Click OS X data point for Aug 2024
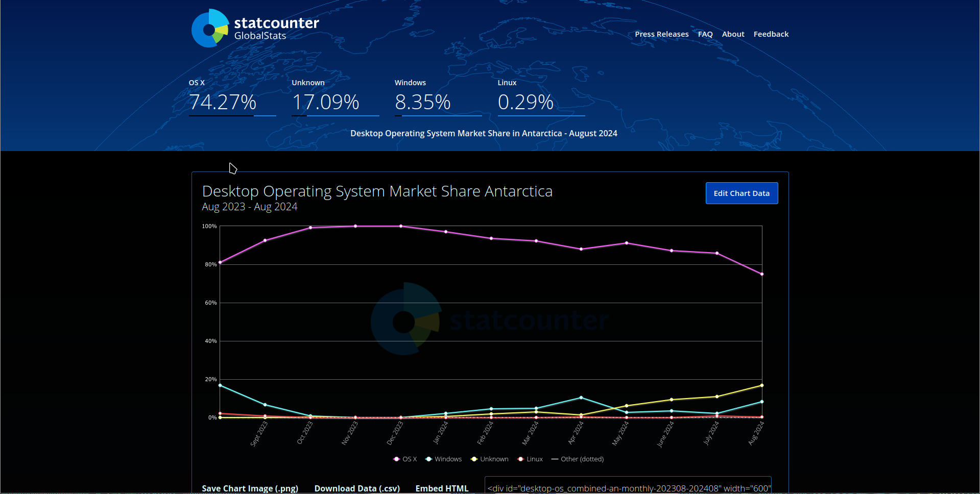Image resolution: width=980 pixels, height=494 pixels. pos(762,274)
